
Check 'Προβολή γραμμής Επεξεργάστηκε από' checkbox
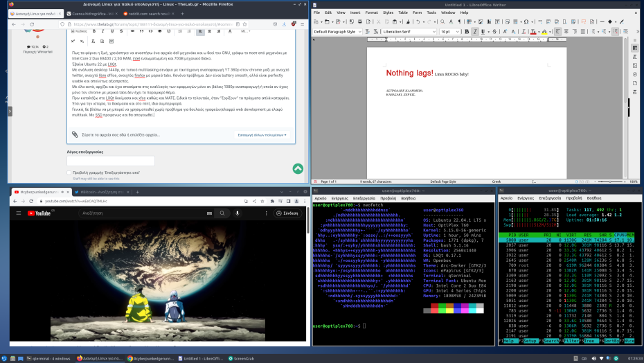[x=69, y=172]
